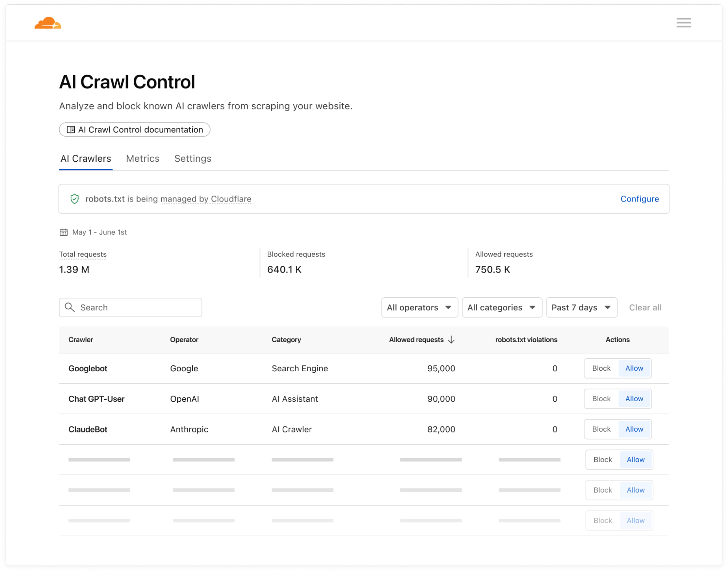
Task: Open the All categories dropdown
Action: click(x=502, y=307)
